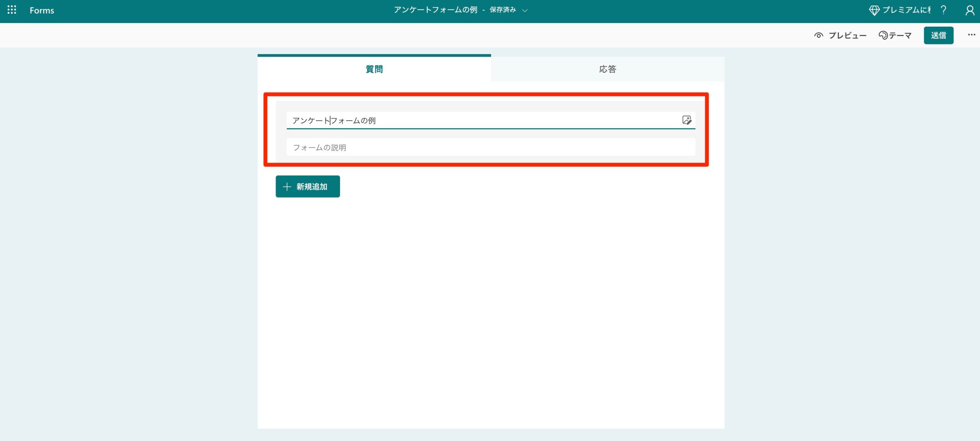Click the plus icon on 新規追加
Image resolution: width=980 pixels, height=441 pixels.
click(287, 186)
